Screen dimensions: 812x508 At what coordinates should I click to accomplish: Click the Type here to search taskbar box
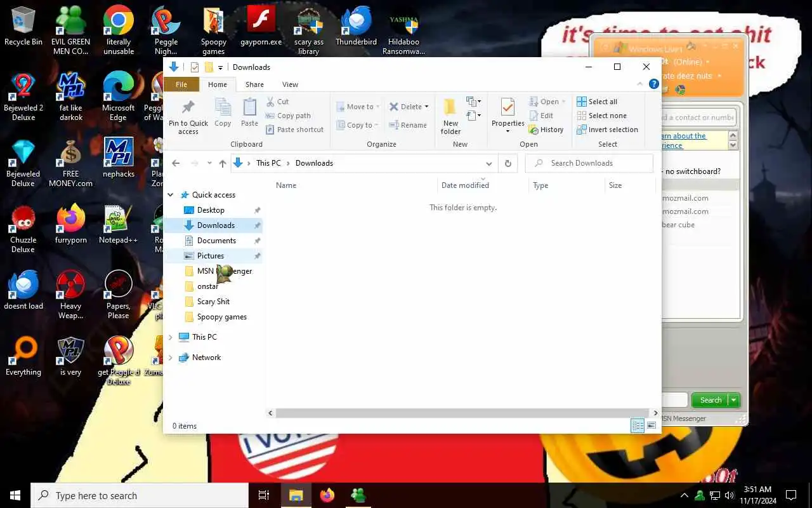point(140,495)
